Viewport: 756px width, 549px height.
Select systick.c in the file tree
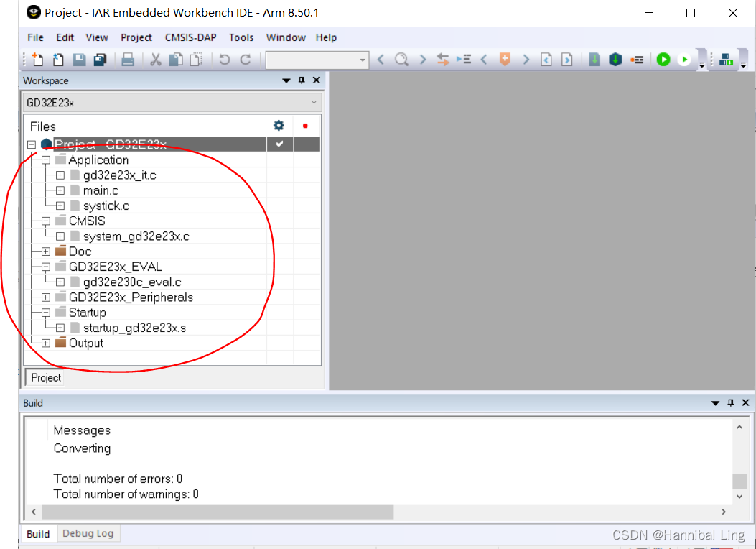click(106, 206)
